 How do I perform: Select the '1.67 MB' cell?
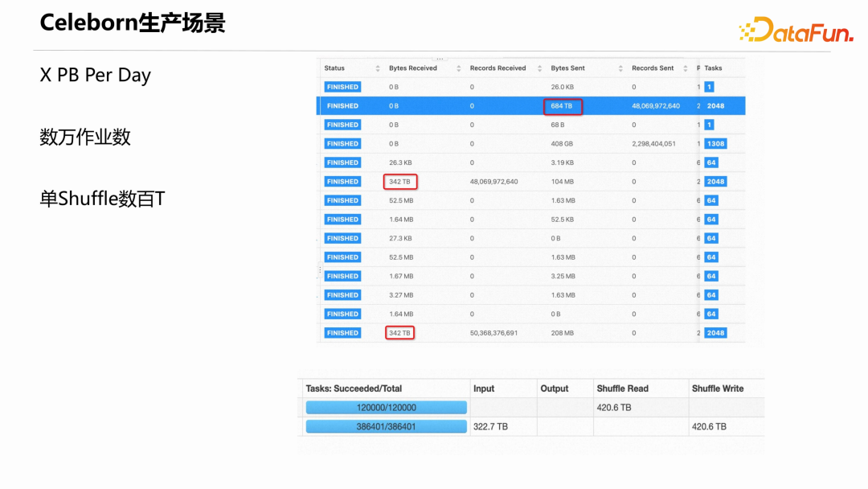tap(401, 276)
